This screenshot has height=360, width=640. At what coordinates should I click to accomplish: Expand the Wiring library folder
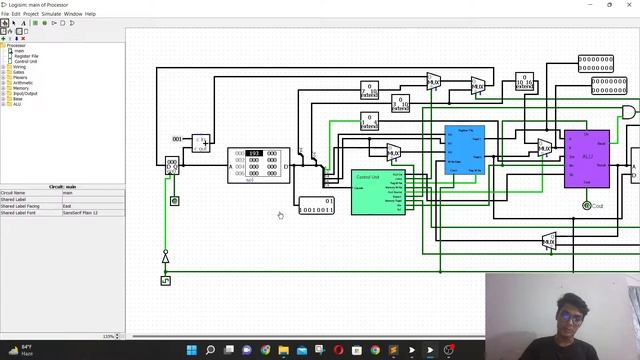point(3,67)
